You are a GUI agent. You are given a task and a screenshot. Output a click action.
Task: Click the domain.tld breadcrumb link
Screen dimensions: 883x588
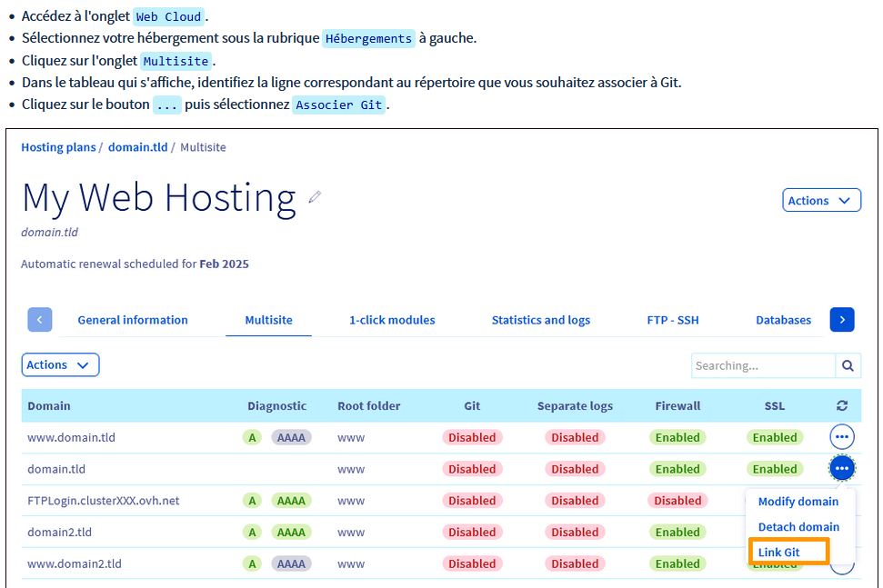137,147
